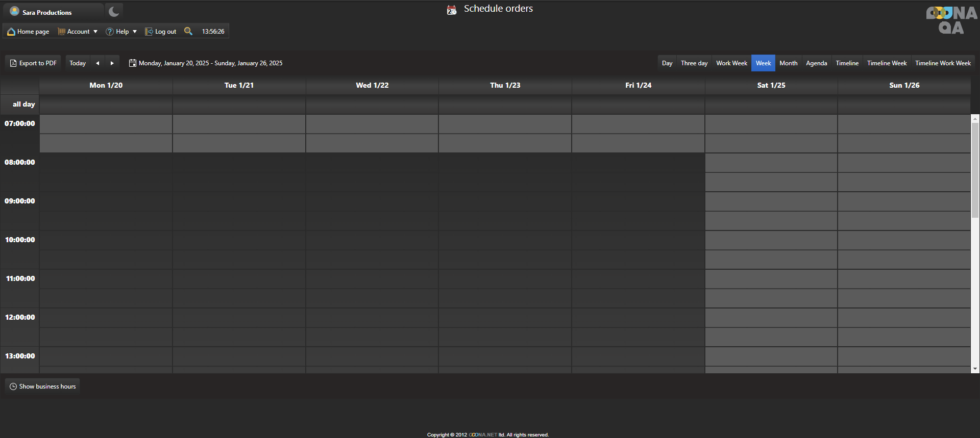Image resolution: width=980 pixels, height=438 pixels.
Task: Go to previous week arrow
Action: [97, 63]
